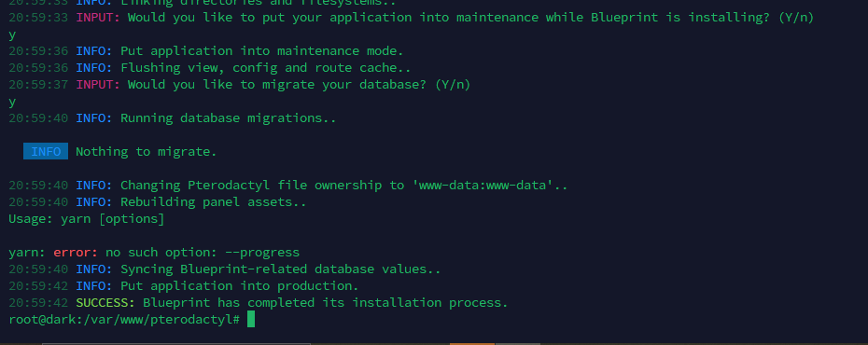Click the 'Syncing Blueprint-related database values..' line
The width and height of the screenshot is (868, 345).
coord(281,269)
